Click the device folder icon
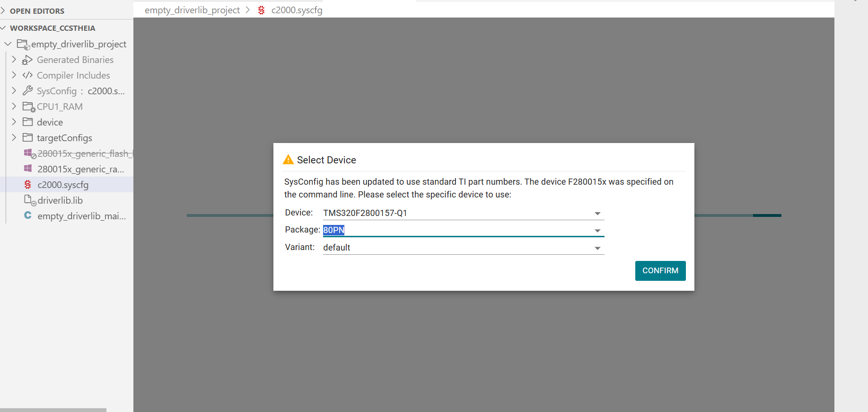Image resolution: width=868 pixels, height=412 pixels. [27, 122]
